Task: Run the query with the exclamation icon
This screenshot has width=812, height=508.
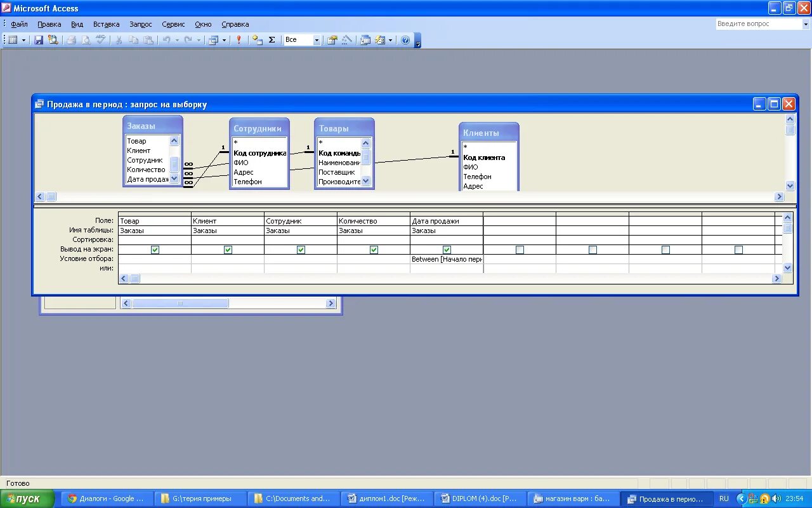Action: pyautogui.click(x=239, y=40)
